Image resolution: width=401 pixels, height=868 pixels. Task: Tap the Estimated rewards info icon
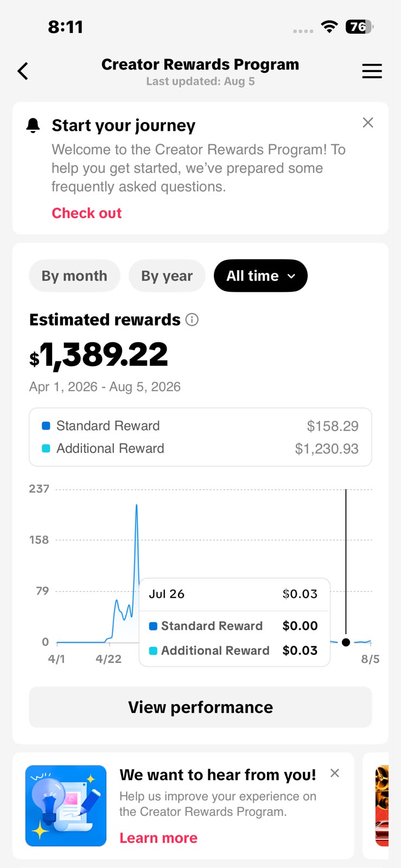point(192,320)
